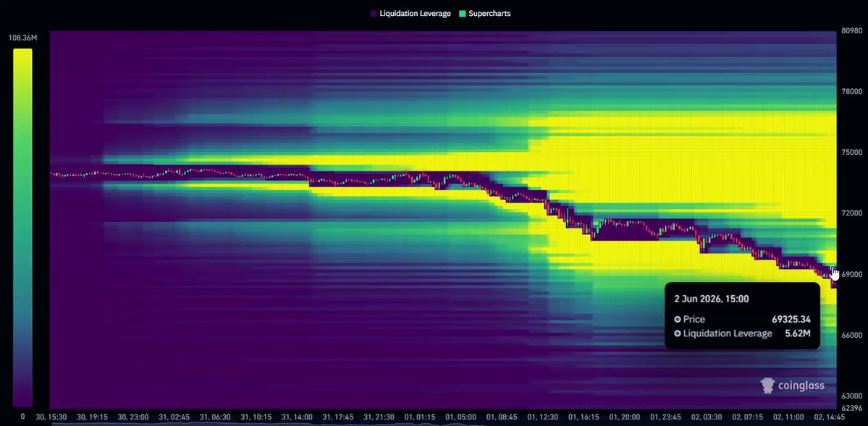Click the 62396 price axis label
The height and width of the screenshot is (426, 868).
[x=851, y=409]
